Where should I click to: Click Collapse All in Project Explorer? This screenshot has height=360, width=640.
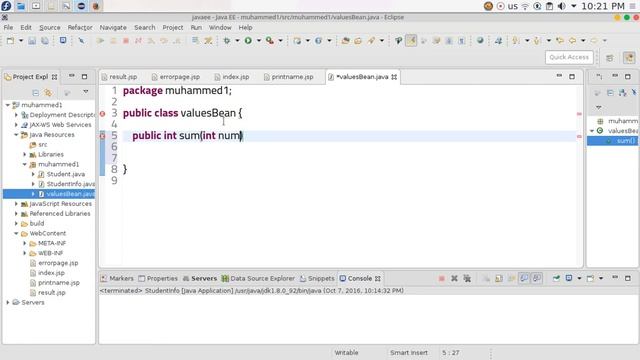(36, 93)
